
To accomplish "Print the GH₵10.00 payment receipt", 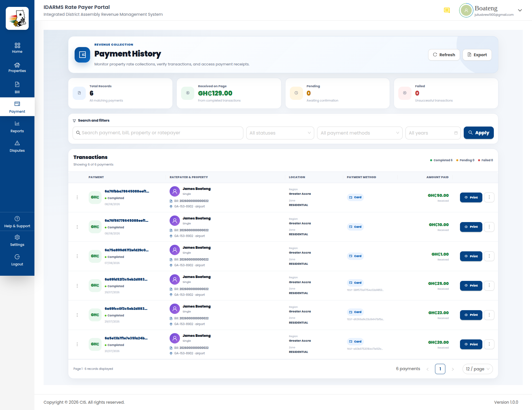I will [471, 227].
